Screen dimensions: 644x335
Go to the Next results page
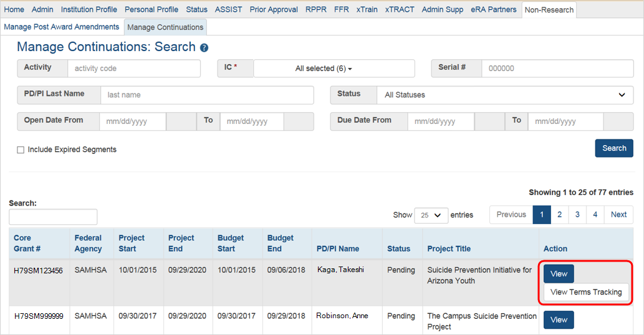pos(618,215)
